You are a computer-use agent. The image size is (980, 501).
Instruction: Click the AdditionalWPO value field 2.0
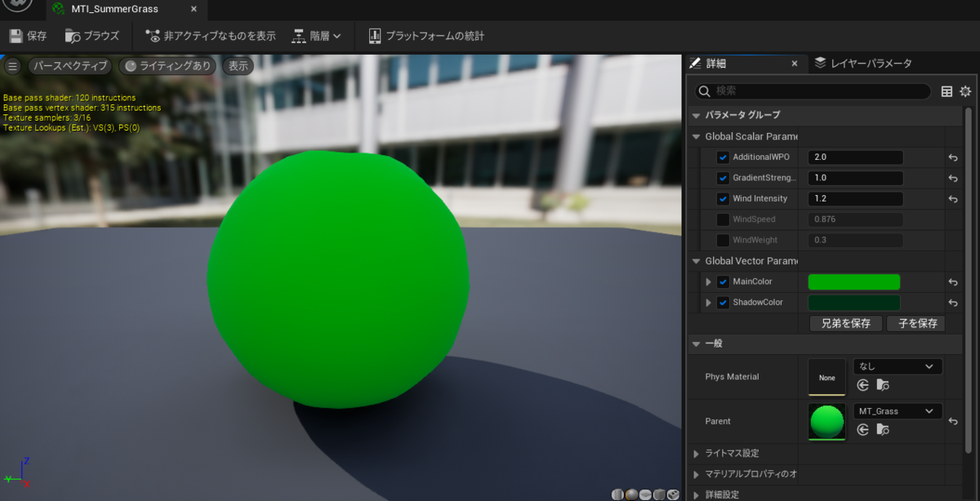coord(855,157)
